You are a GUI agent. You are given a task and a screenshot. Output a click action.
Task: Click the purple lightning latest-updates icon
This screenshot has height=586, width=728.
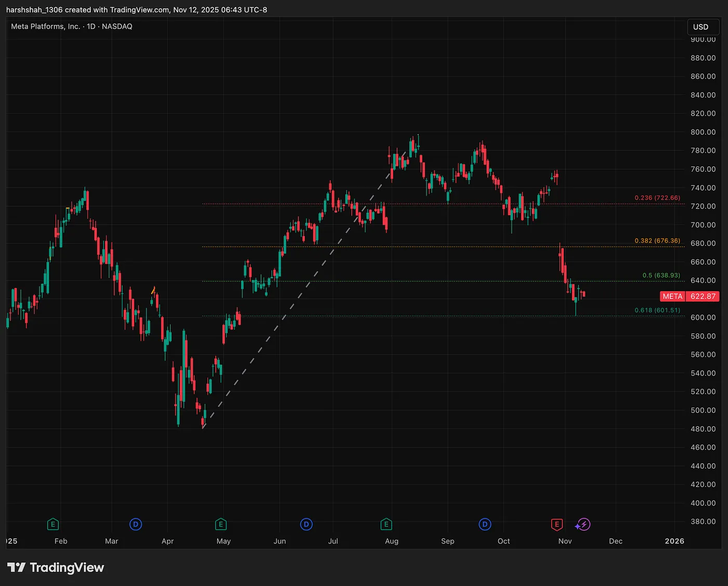point(584,524)
